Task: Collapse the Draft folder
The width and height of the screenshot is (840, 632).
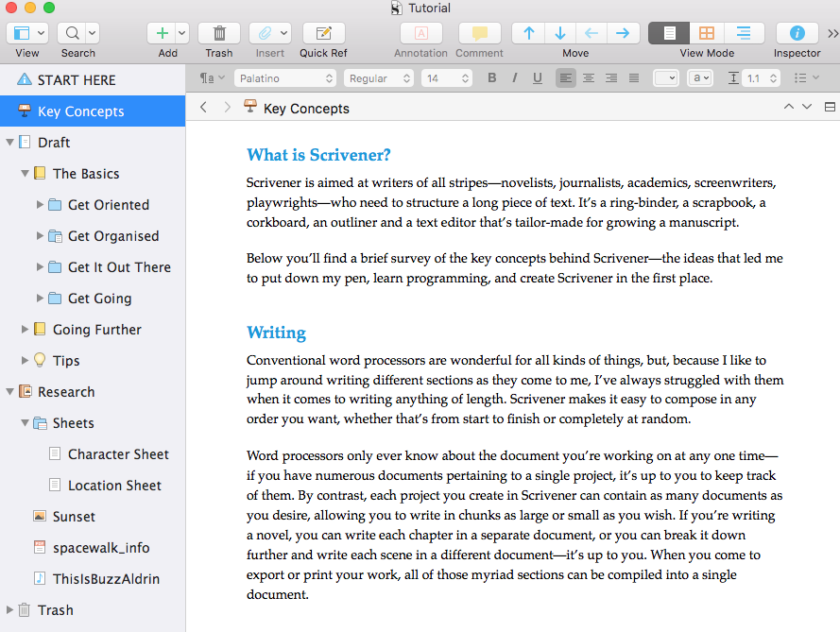Action: click(9, 143)
